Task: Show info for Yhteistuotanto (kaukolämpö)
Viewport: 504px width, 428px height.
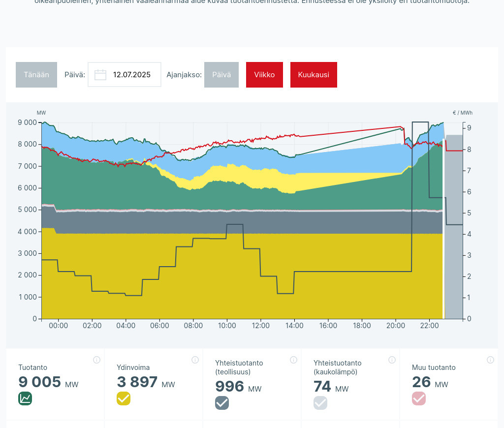Action: pos(392,360)
